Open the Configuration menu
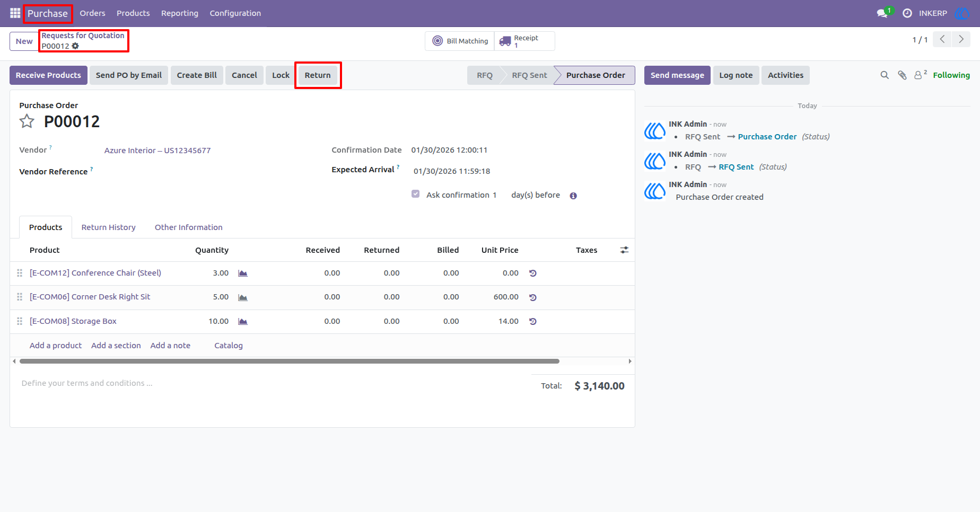The image size is (980, 512). coord(235,13)
